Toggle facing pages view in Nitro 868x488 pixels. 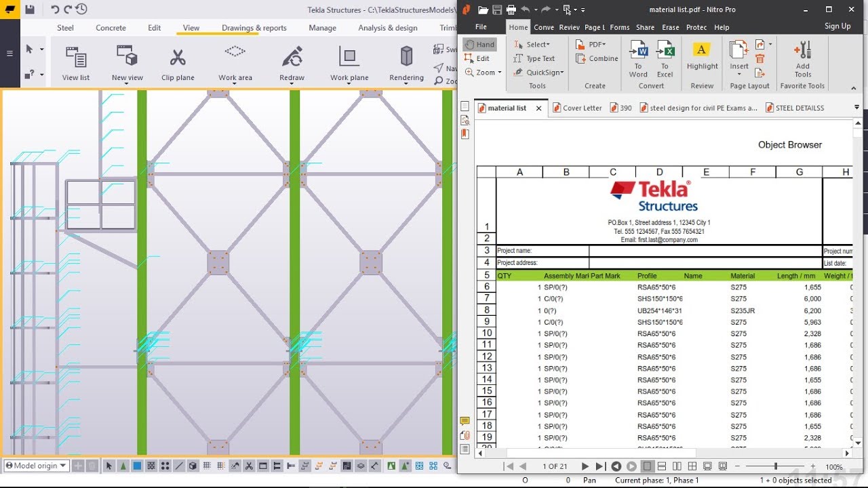pyautogui.click(x=677, y=466)
